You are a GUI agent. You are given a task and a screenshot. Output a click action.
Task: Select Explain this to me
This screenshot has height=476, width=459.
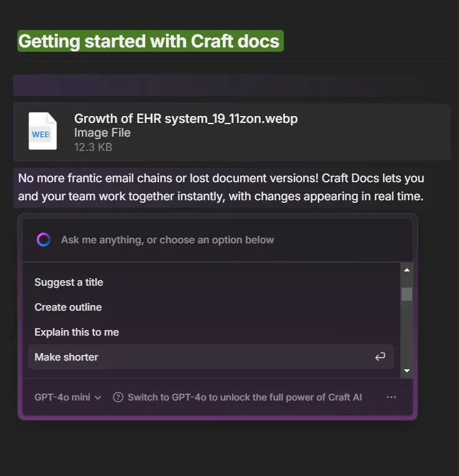(77, 333)
